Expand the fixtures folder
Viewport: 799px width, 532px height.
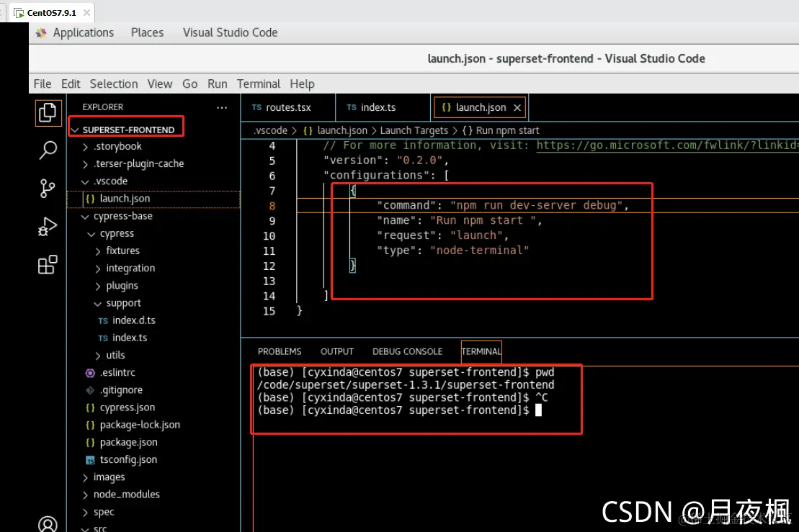(x=98, y=251)
